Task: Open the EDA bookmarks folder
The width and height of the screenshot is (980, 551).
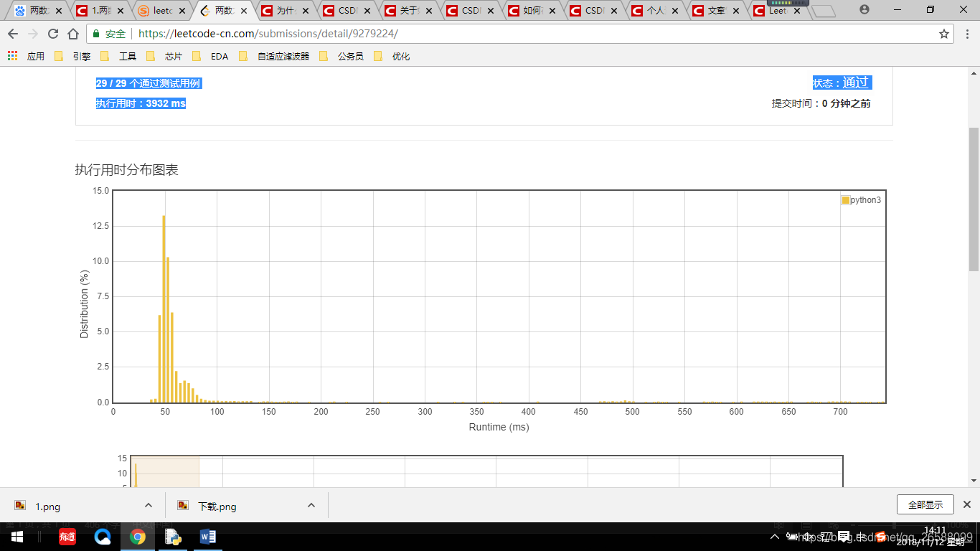Action: [x=210, y=56]
